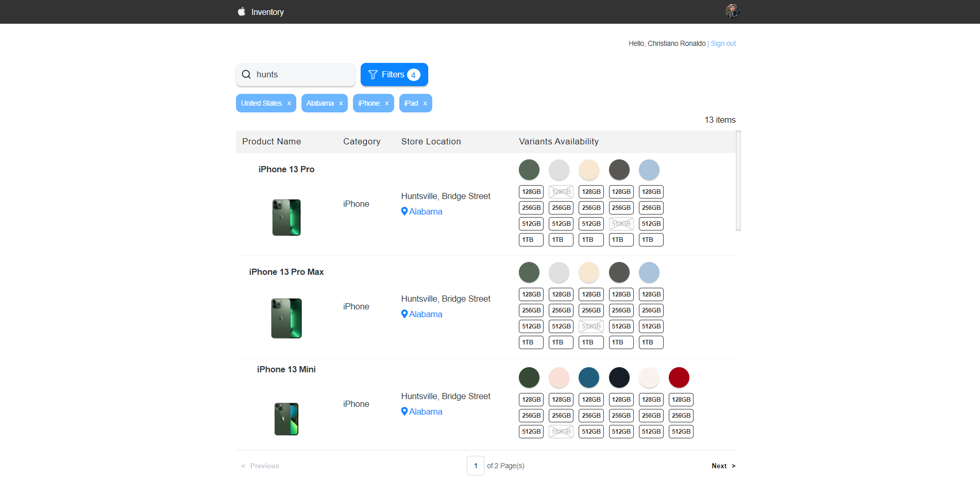Click the iPhone 13 Pro Max product thumbnail
This screenshot has height=477, width=980.
click(286, 318)
